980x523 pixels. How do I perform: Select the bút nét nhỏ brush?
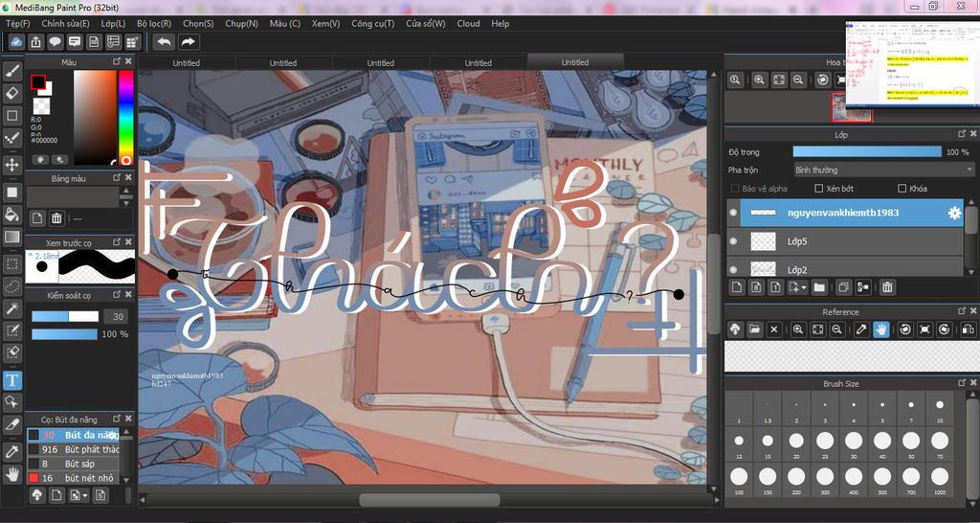point(73,478)
